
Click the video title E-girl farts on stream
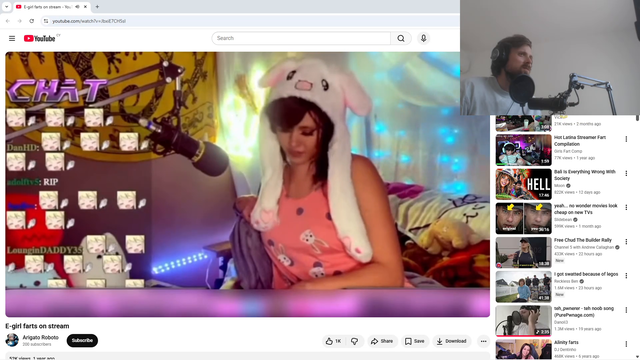pos(37,326)
